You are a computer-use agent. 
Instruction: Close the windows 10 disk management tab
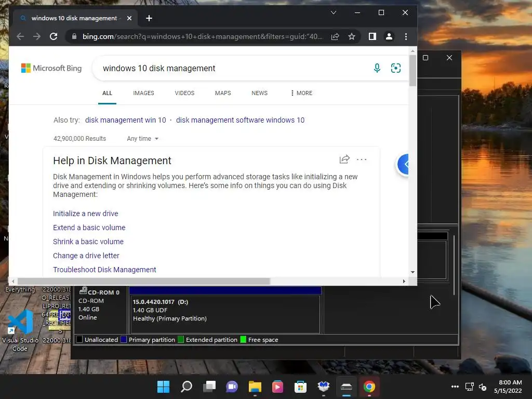point(129,18)
